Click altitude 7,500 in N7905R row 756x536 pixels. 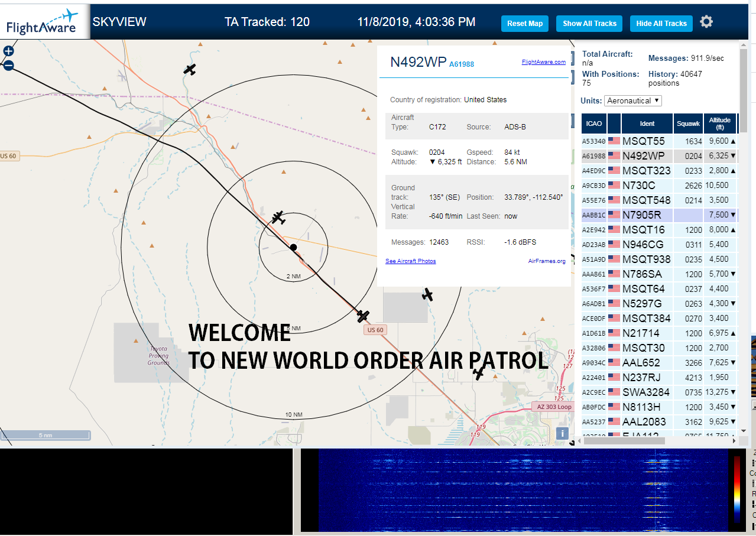(718, 215)
